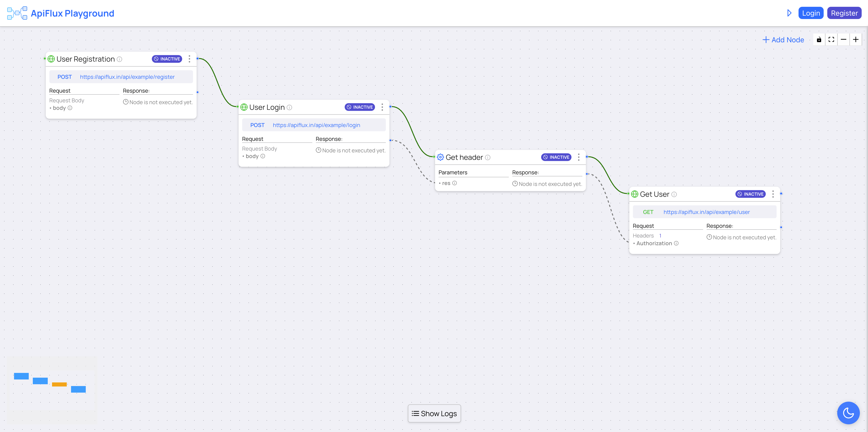Image resolution: width=868 pixels, height=432 pixels.
Task: Open the User Login node options menu
Action: click(382, 107)
